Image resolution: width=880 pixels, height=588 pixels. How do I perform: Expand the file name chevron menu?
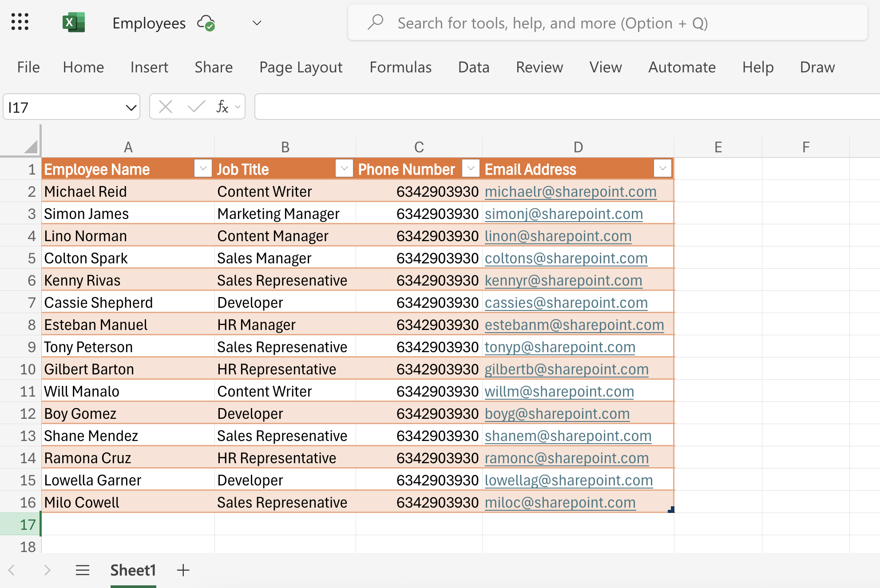(257, 23)
